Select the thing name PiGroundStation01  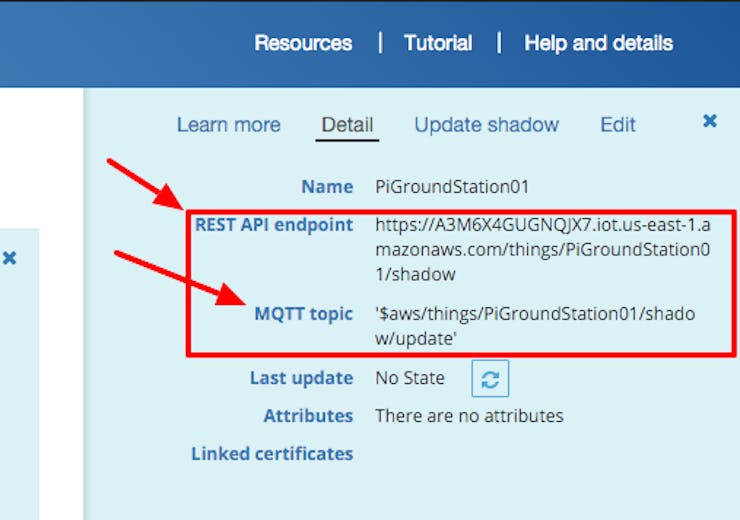pyautogui.click(x=452, y=187)
